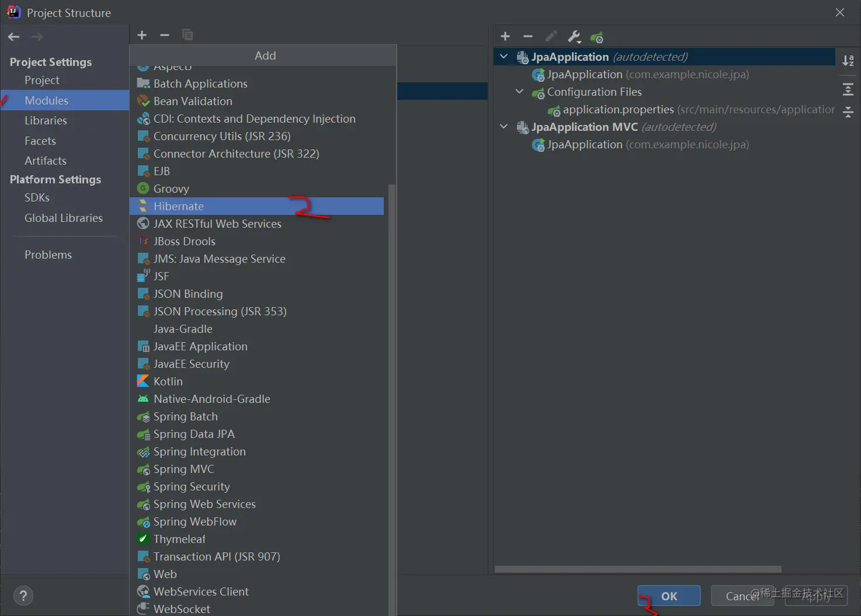Choose Connector Architecture (JSR 322)

[x=256, y=154]
